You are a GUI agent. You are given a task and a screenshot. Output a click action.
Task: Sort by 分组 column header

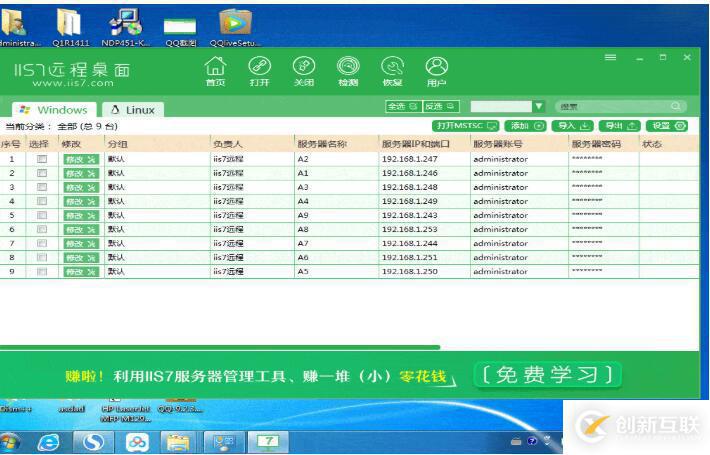[117, 144]
